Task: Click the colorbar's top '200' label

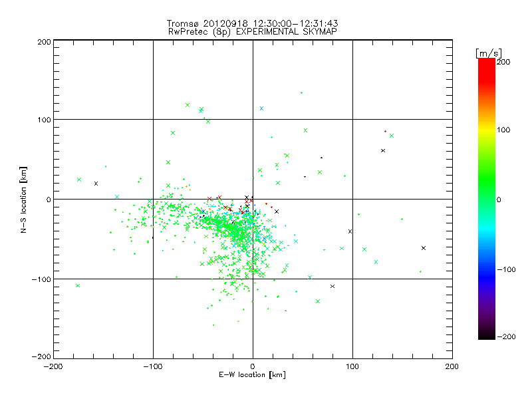Action: click(503, 62)
